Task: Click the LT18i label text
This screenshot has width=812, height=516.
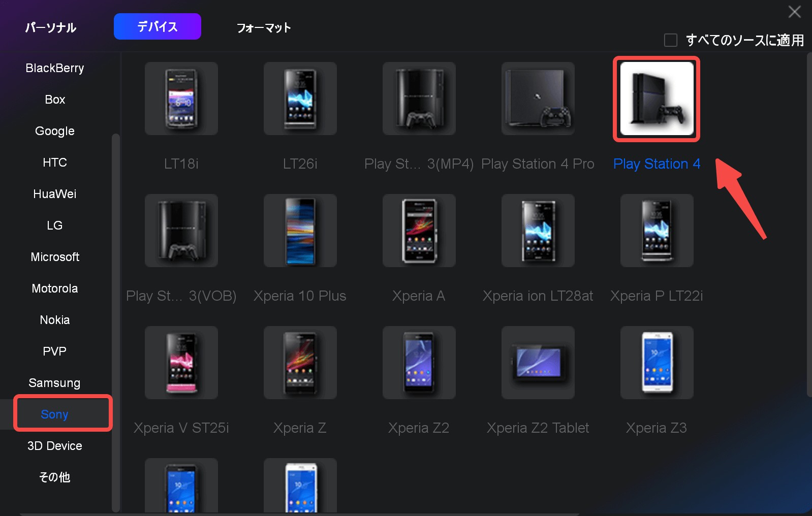Action: [181, 164]
